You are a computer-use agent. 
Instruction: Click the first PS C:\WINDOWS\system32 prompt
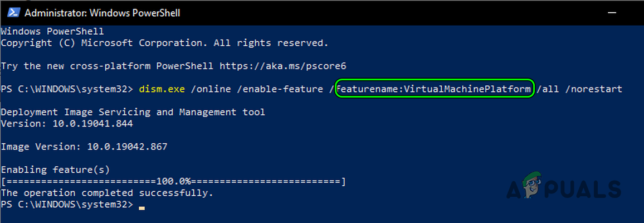[67, 89]
